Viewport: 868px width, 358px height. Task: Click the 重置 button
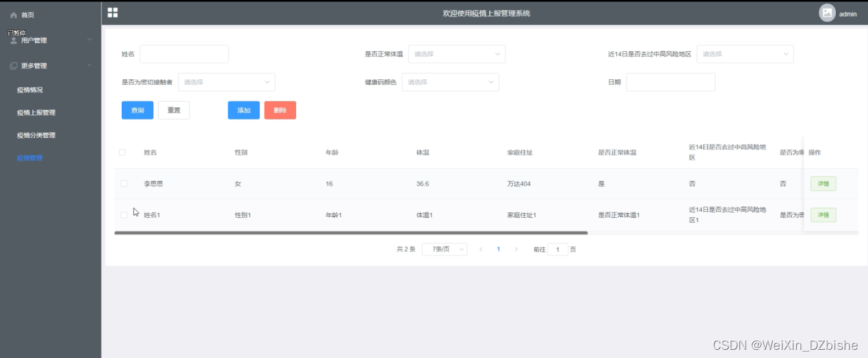point(174,110)
